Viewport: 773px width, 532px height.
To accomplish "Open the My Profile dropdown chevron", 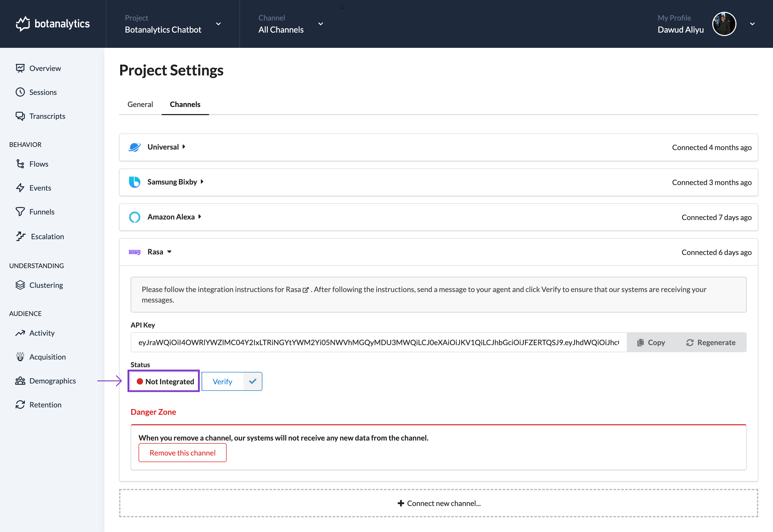I will click(x=752, y=24).
